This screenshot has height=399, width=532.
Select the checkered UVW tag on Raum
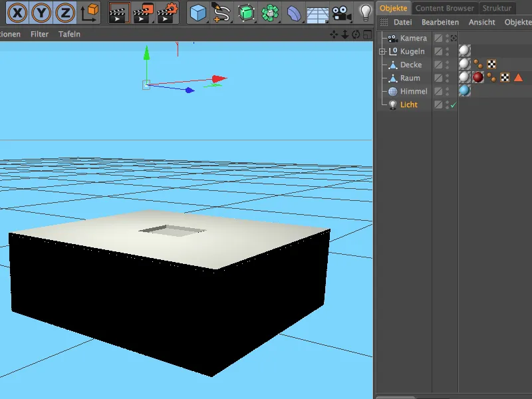tap(505, 78)
